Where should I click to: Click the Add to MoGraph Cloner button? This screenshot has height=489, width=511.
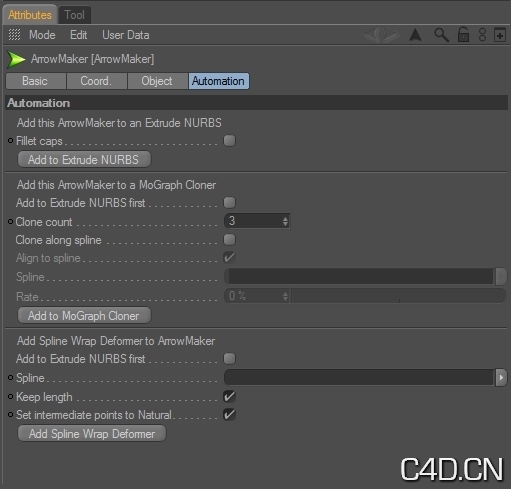84,316
